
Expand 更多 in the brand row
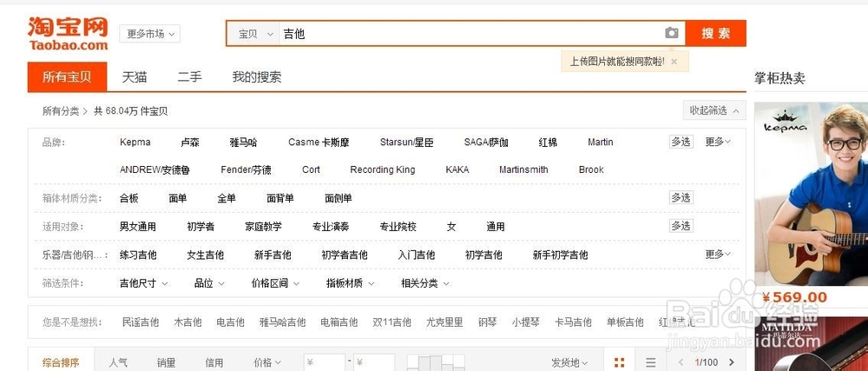coord(718,142)
